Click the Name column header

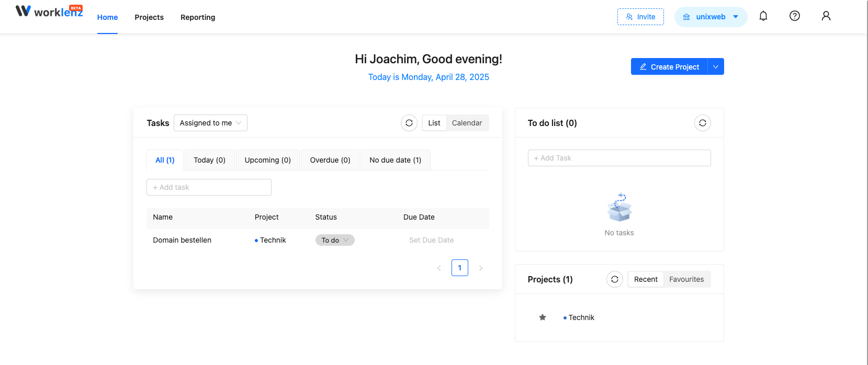(x=163, y=217)
